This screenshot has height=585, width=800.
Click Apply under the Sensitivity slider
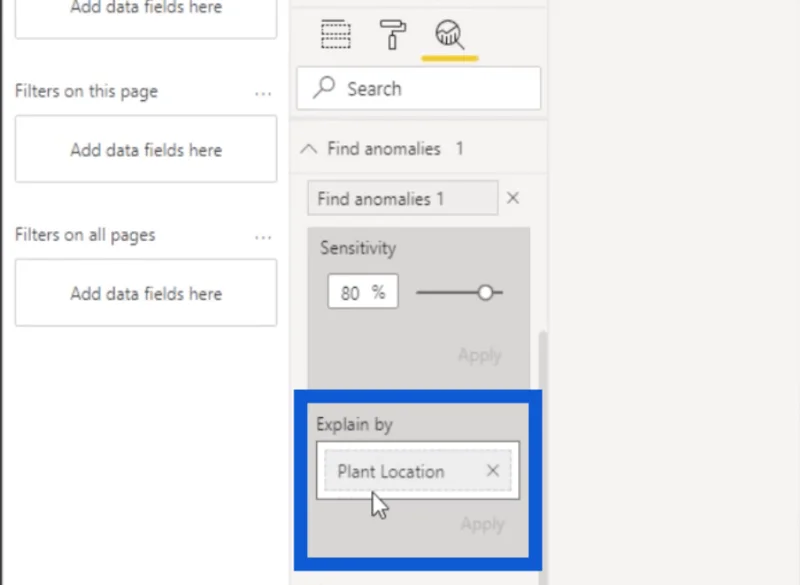pyautogui.click(x=480, y=355)
